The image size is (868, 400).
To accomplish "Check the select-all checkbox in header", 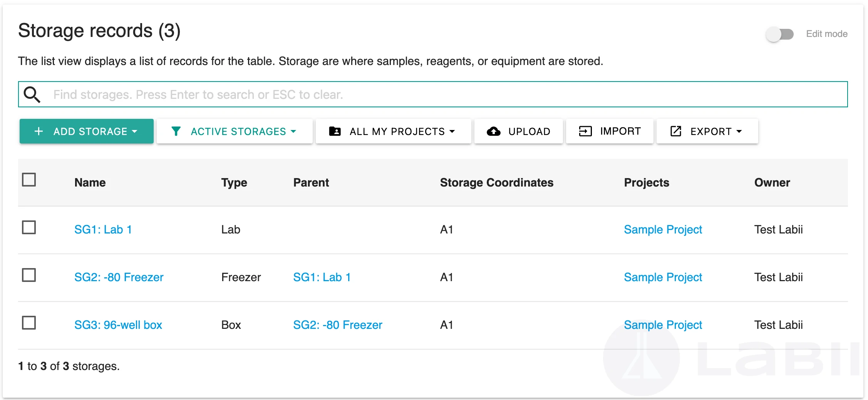I will (x=29, y=180).
